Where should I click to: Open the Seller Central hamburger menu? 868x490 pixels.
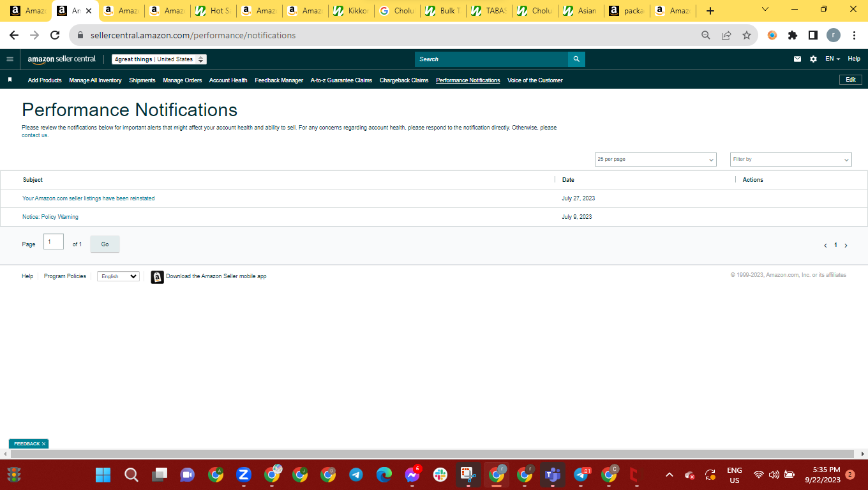(x=10, y=59)
